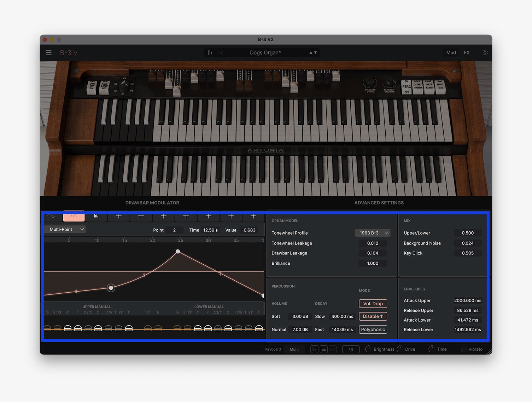The height and width of the screenshot is (402, 532).
Task: Click the Attack Upper value field
Action: (467, 300)
